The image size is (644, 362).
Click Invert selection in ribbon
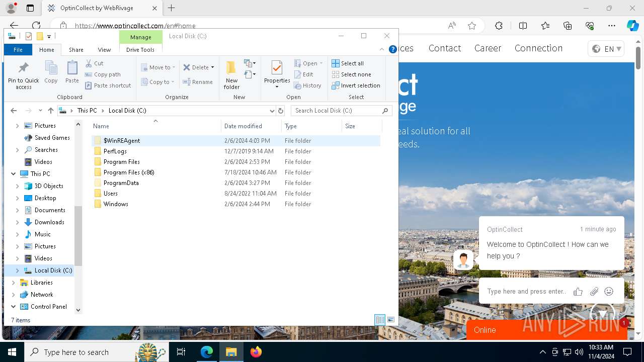356,85
